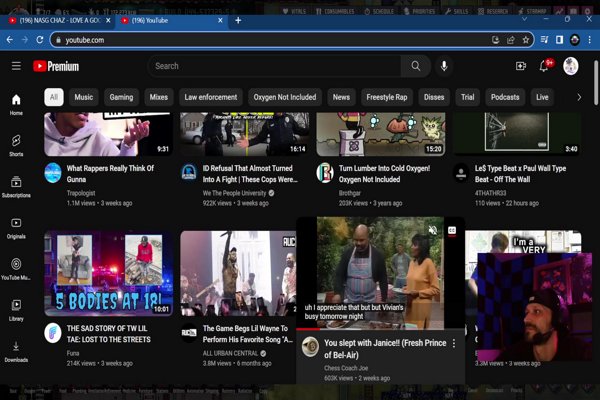Open the Create video icon
The width and height of the screenshot is (600, 400).
521,66
